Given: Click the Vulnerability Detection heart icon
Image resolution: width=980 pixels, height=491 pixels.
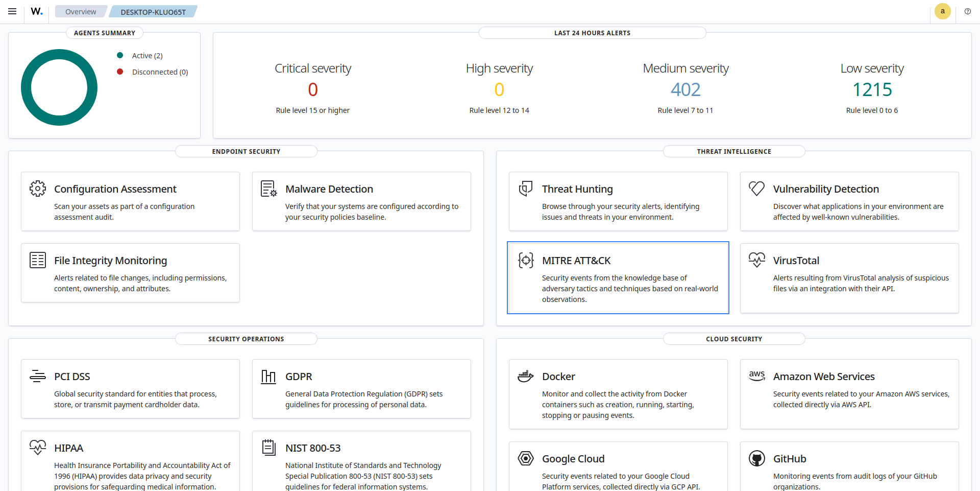Looking at the screenshot, I should coord(756,189).
